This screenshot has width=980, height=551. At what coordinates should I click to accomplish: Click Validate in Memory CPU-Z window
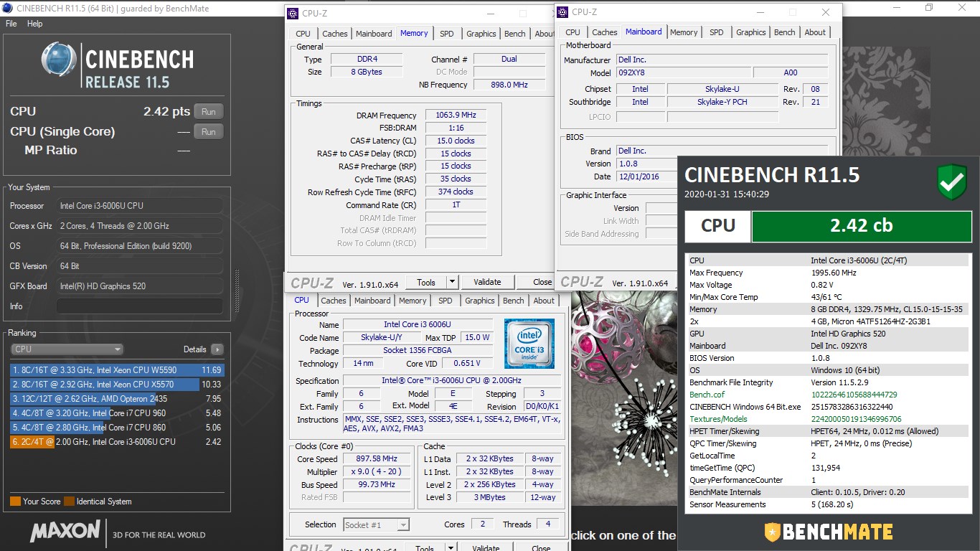[488, 282]
